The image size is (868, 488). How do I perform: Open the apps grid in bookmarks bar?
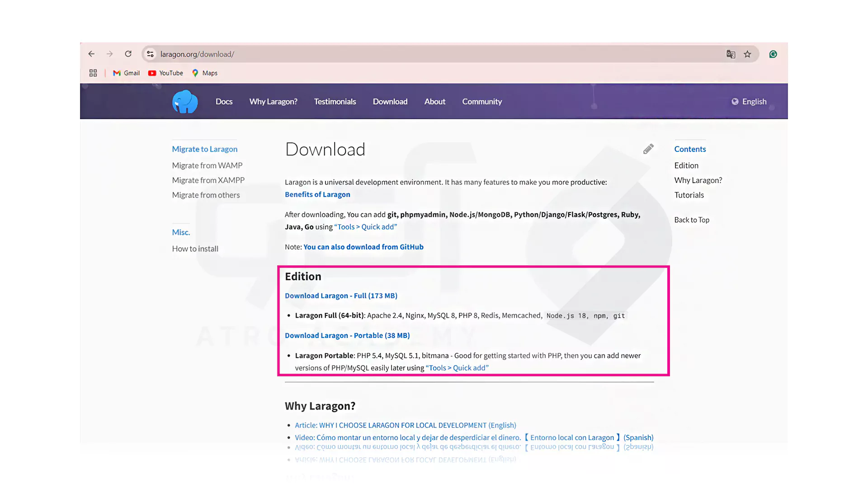click(93, 73)
